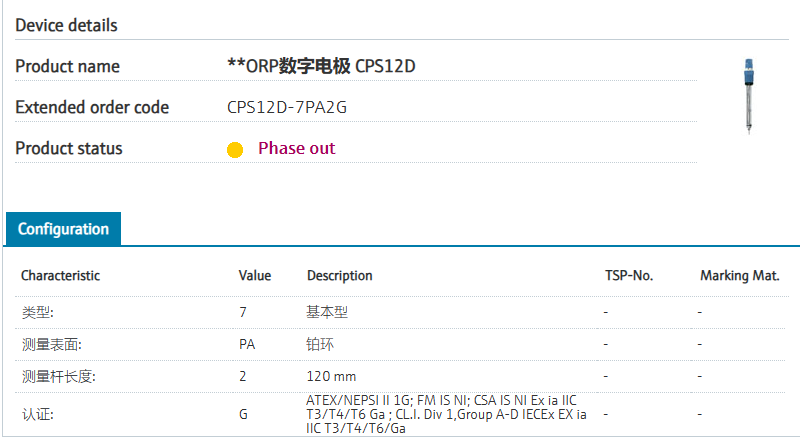
Task: Click the PA value cell
Action: click(x=247, y=345)
